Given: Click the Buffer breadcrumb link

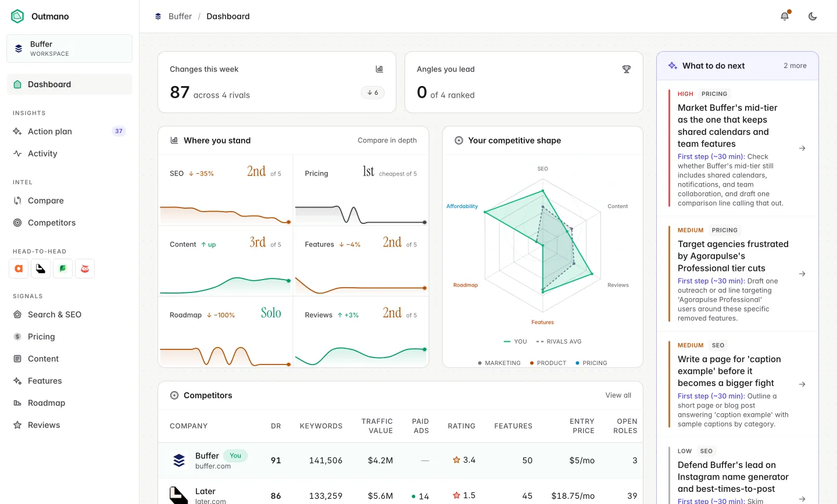Looking at the screenshot, I should (180, 16).
